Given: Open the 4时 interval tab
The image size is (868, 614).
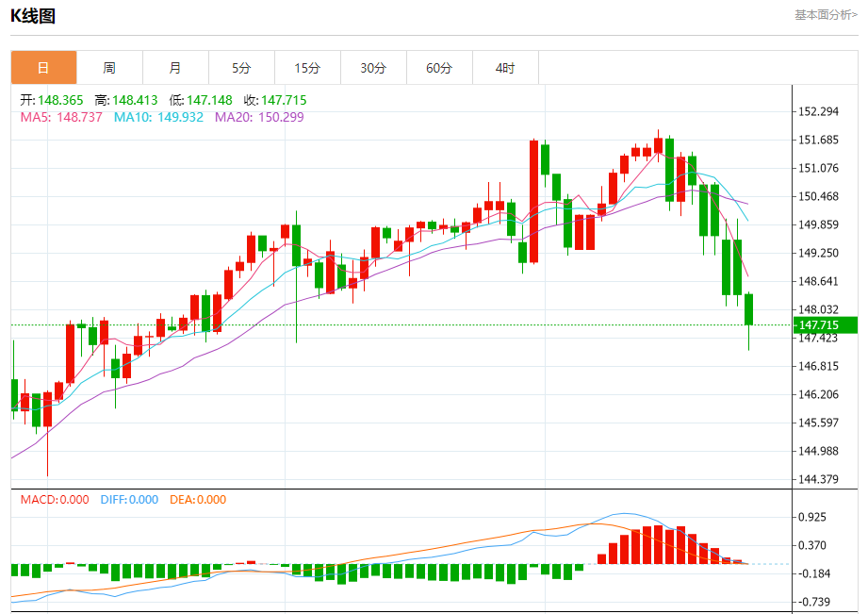Looking at the screenshot, I should pyautogui.click(x=505, y=68).
